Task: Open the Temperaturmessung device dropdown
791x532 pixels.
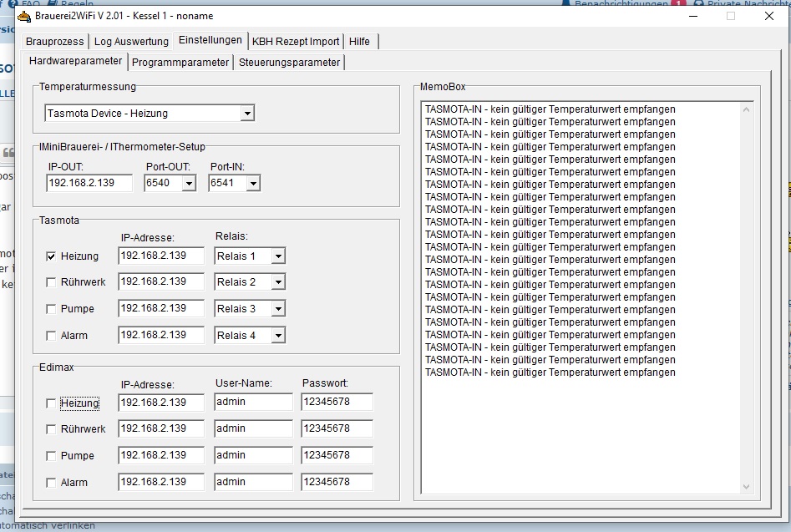Action: coord(246,114)
